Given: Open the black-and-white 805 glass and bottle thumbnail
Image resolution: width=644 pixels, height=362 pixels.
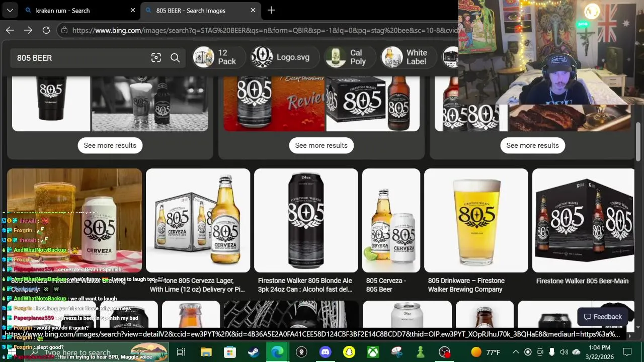Looking at the screenshot, I should coord(150,104).
